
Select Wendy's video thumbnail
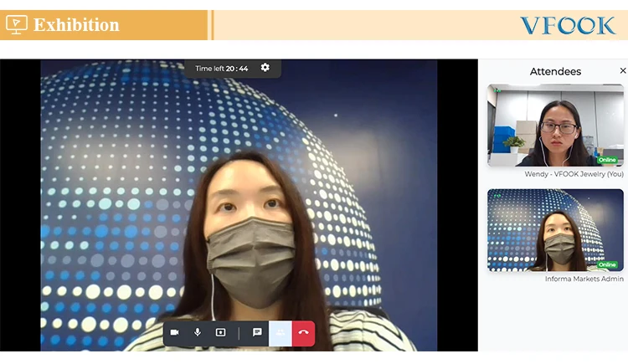coord(555,125)
